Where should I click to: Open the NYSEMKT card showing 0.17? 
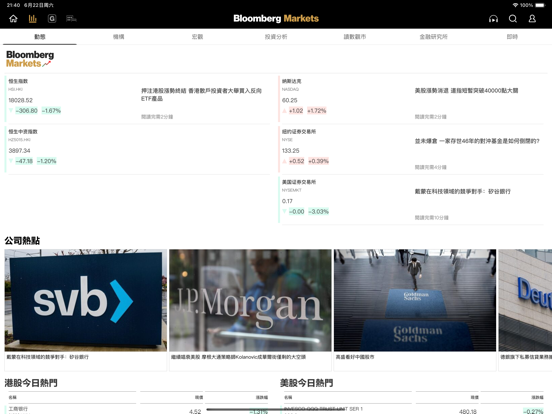(344, 200)
